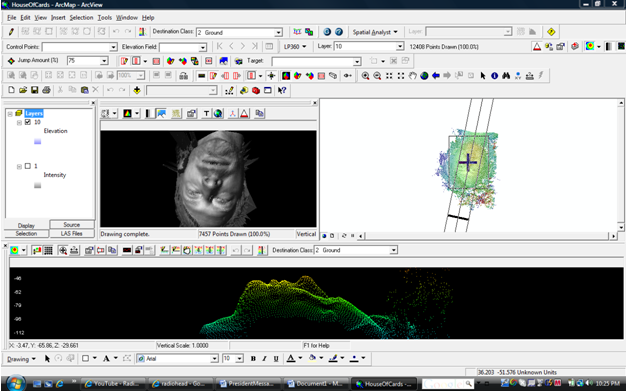Viewport: 626px width, 392px height.
Task: Click the Add Data yellow plus icon
Action: click(137, 90)
